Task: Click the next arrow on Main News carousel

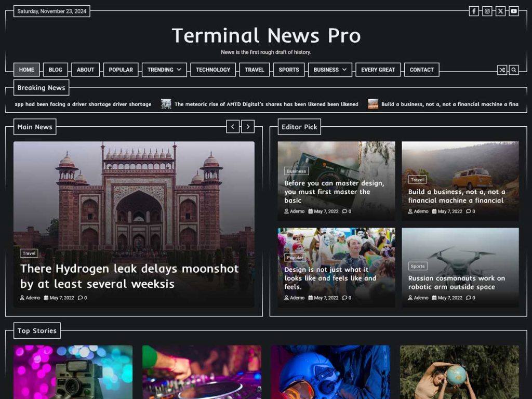Action: click(248, 126)
